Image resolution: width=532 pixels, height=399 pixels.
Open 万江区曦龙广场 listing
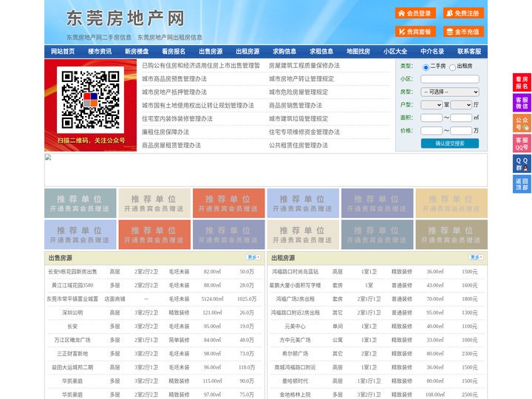pos(72,340)
